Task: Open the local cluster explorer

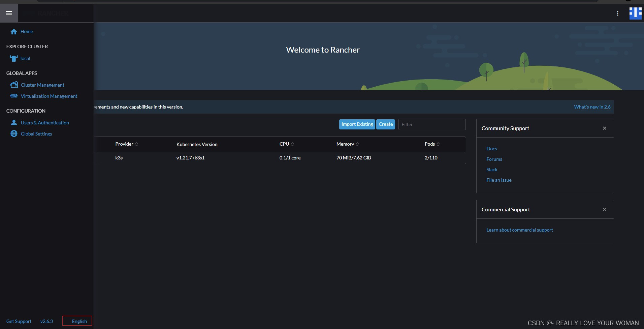Action: [25, 58]
